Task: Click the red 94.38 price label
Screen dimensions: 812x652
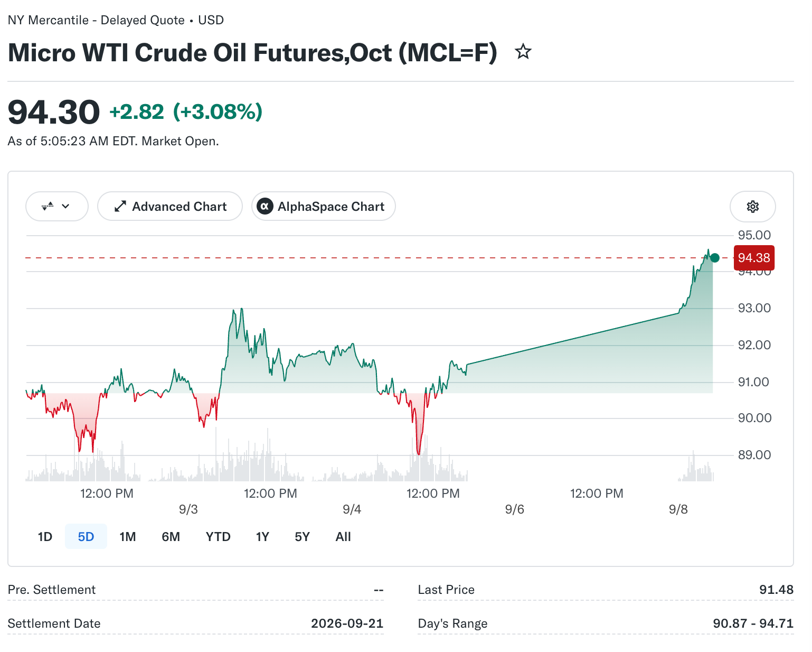Action: click(754, 258)
